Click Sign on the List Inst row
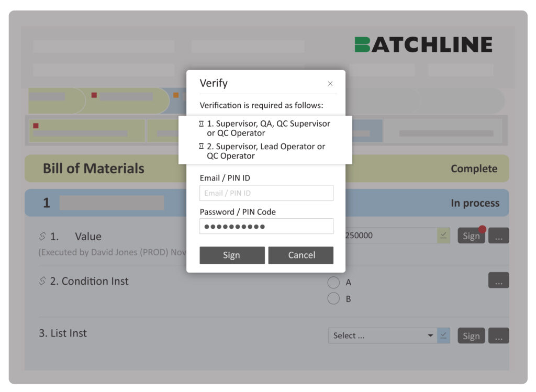The width and height of the screenshot is (536, 392). [471, 335]
